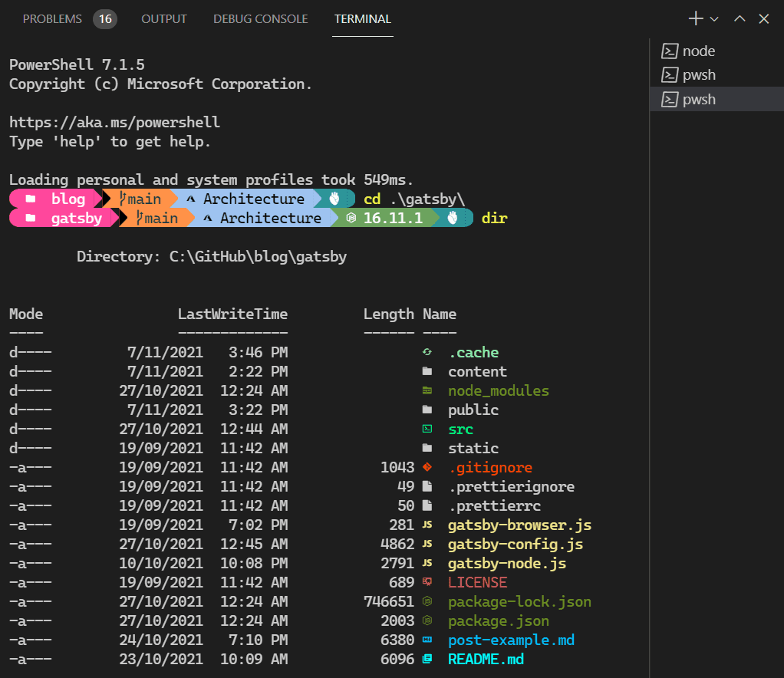Click the folder icon next to content

427,372
